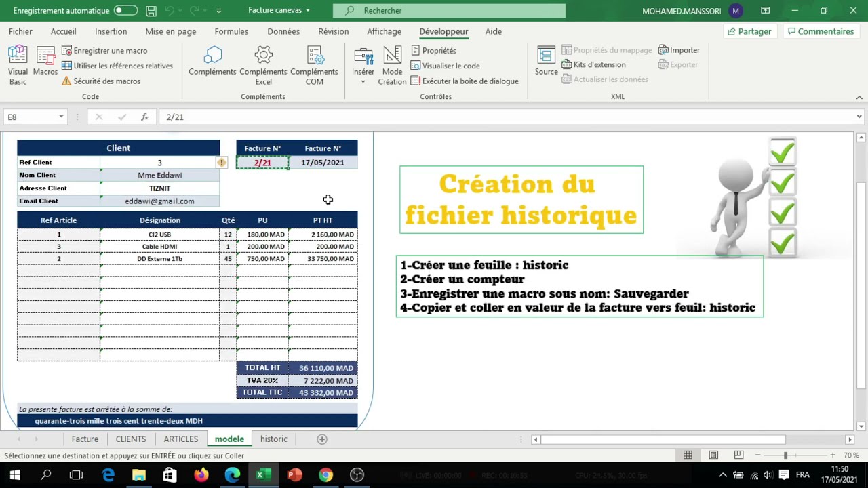Switch to the Accueil tab
868x488 pixels.
click(63, 31)
